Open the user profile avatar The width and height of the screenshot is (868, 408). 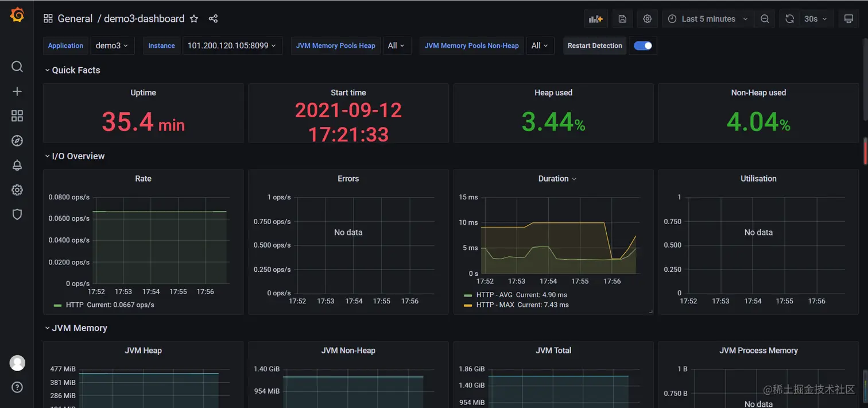click(x=17, y=363)
